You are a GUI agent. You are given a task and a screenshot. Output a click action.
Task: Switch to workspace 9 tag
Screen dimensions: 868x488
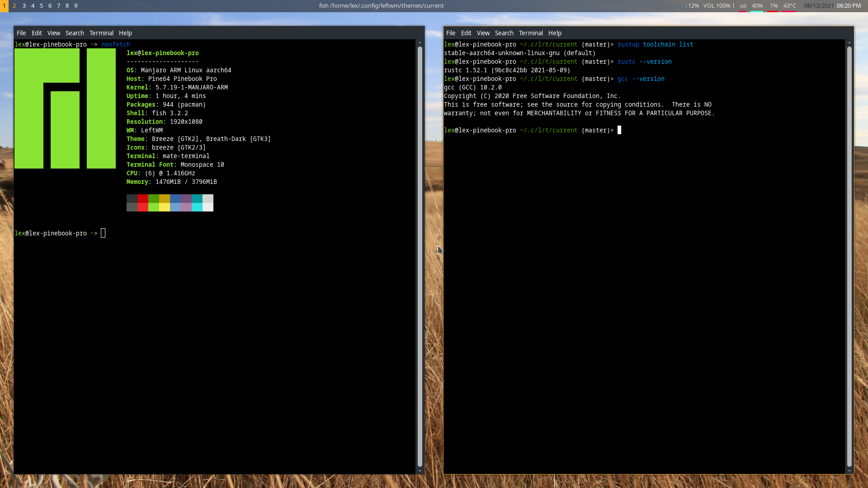pyautogui.click(x=75, y=6)
